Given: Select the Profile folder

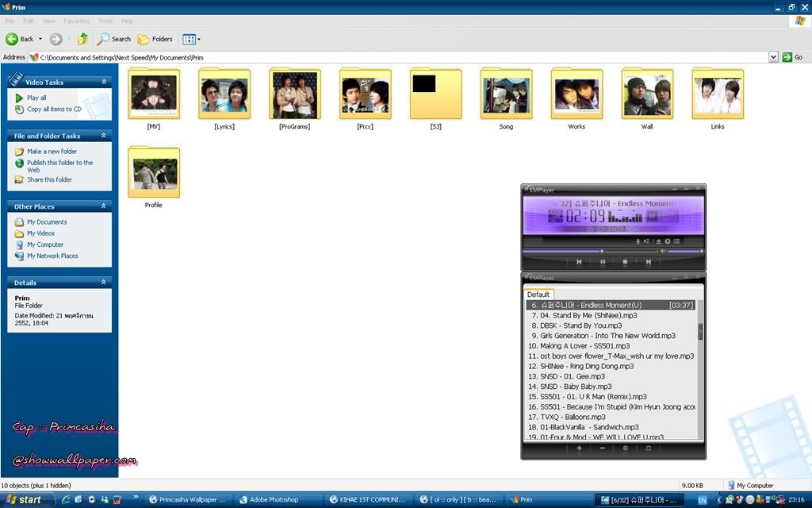Looking at the screenshot, I should (154, 177).
